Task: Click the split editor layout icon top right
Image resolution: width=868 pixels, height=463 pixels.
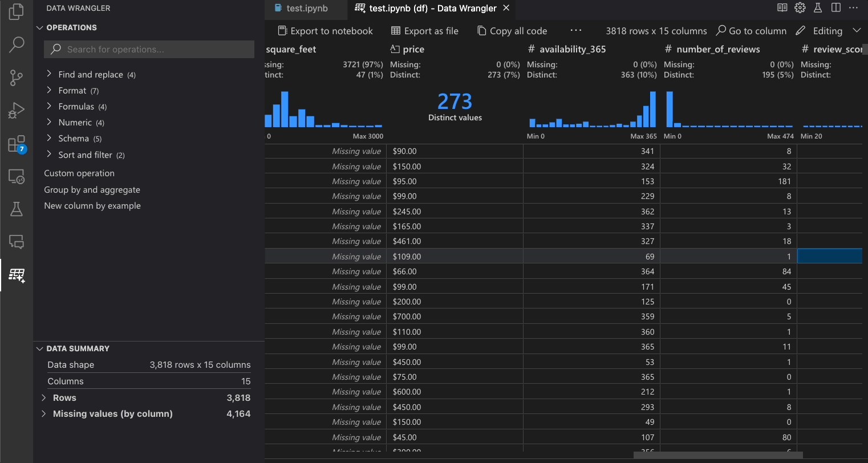Action: (x=836, y=7)
